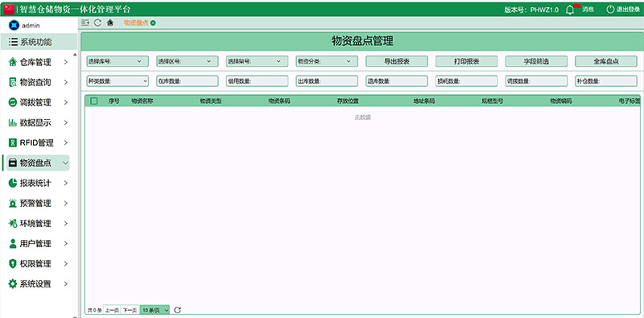Click the logout power icon
This screenshot has width=644, height=318.
(x=610, y=10)
